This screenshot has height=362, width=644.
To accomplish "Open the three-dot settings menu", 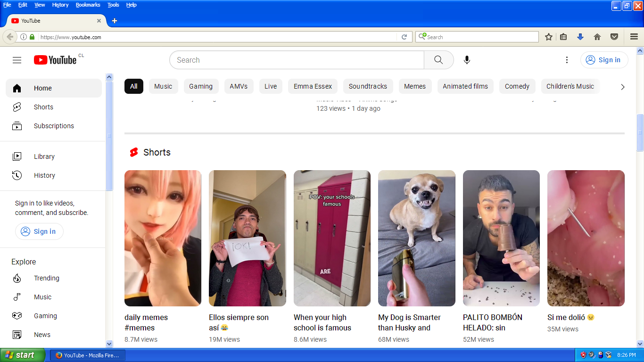I will [x=567, y=60].
